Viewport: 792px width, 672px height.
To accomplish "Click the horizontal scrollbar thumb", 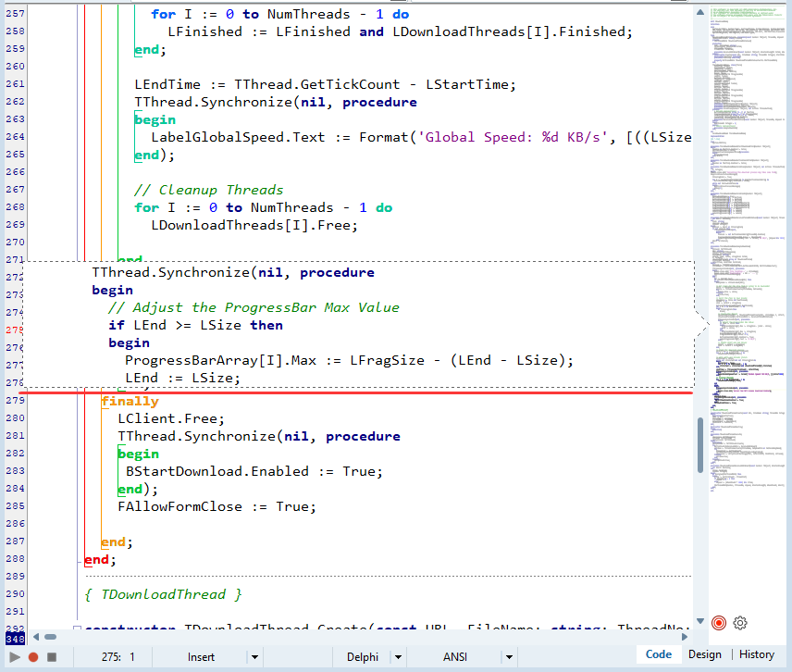I will tap(51, 637).
